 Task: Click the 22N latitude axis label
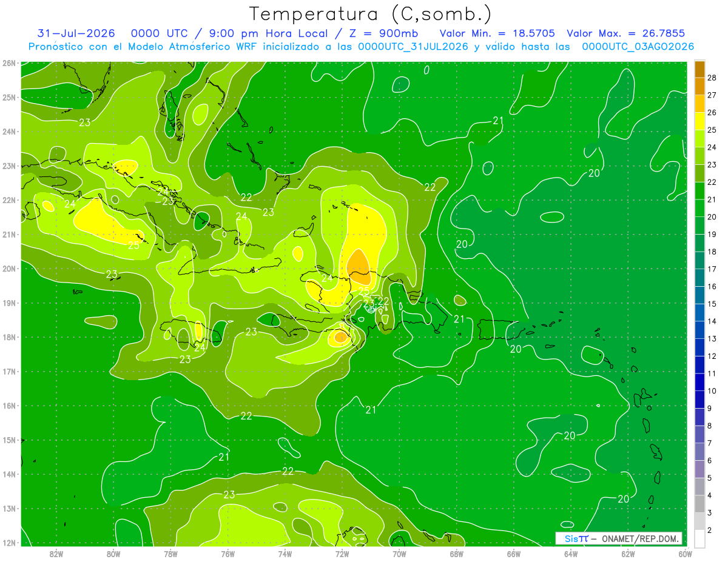click(8, 200)
